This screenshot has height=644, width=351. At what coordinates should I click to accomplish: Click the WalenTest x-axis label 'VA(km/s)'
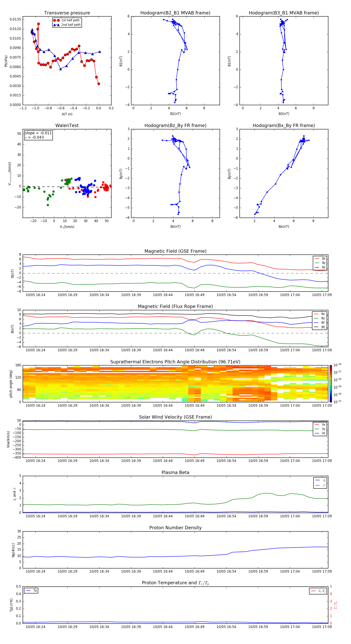(67, 227)
